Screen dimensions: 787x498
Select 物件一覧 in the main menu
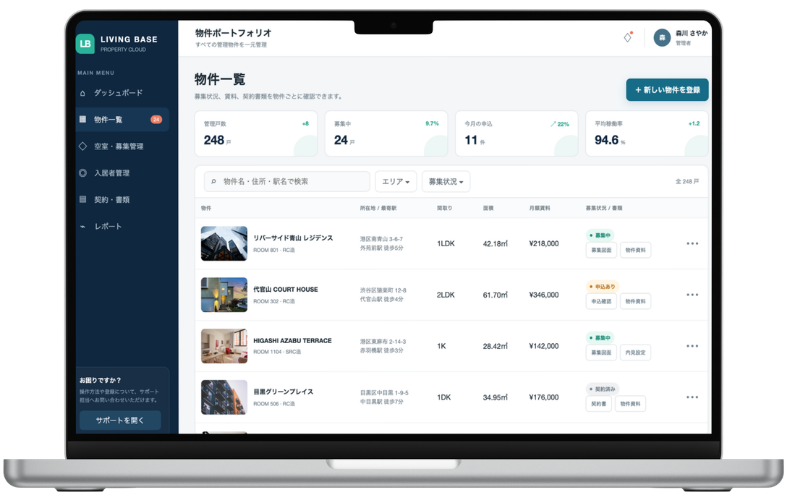click(x=122, y=119)
